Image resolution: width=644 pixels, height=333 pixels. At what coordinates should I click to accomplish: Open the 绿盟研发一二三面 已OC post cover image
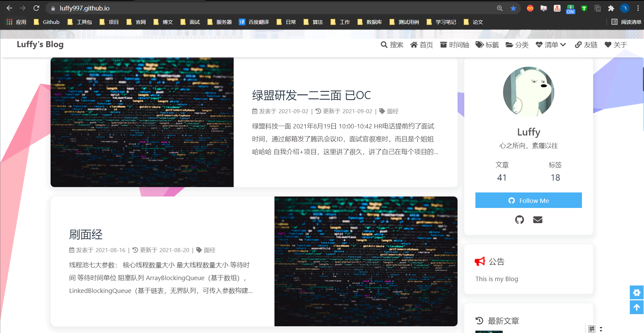point(142,122)
